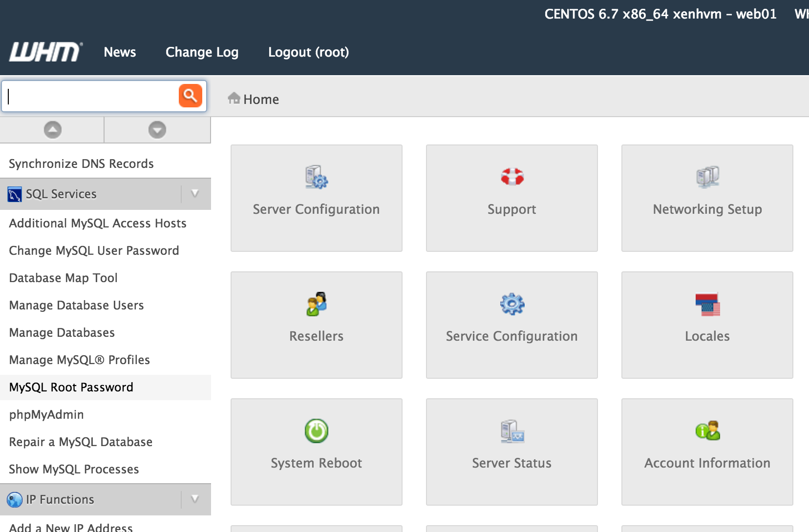Open phpMyAdmin from the sidebar
Viewport: 809px width, 532px height.
coord(46,414)
